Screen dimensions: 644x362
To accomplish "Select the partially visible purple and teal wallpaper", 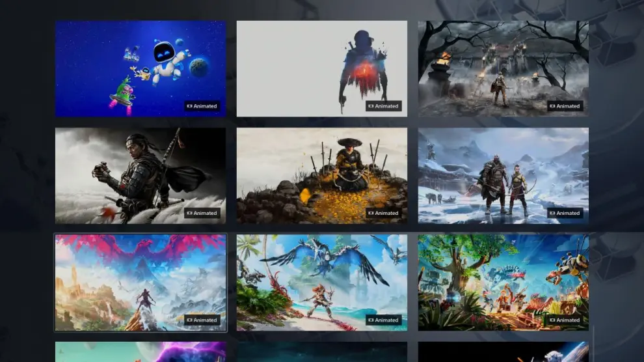I will [x=141, y=352].
